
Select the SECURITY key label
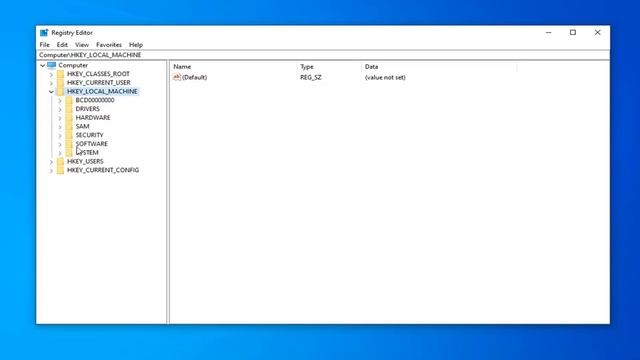tap(89, 135)
